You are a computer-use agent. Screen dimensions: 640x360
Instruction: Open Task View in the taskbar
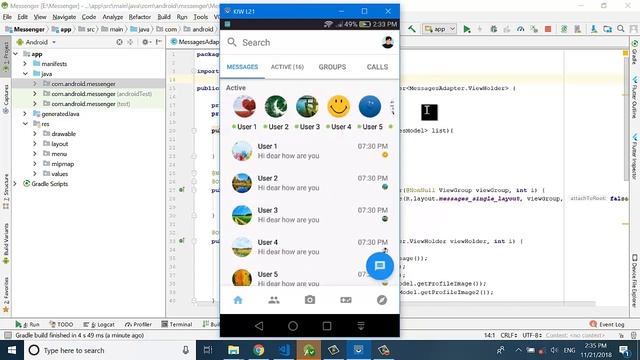pos(208,350)
